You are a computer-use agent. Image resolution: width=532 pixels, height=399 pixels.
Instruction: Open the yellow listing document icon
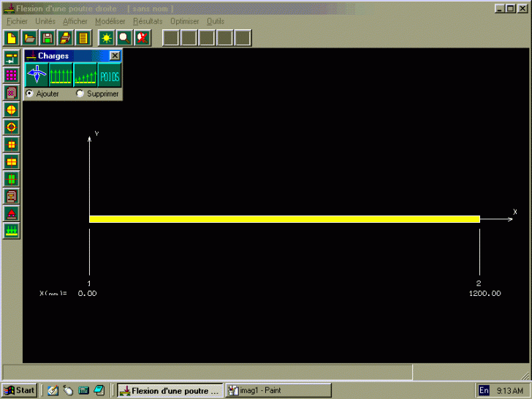83,38
